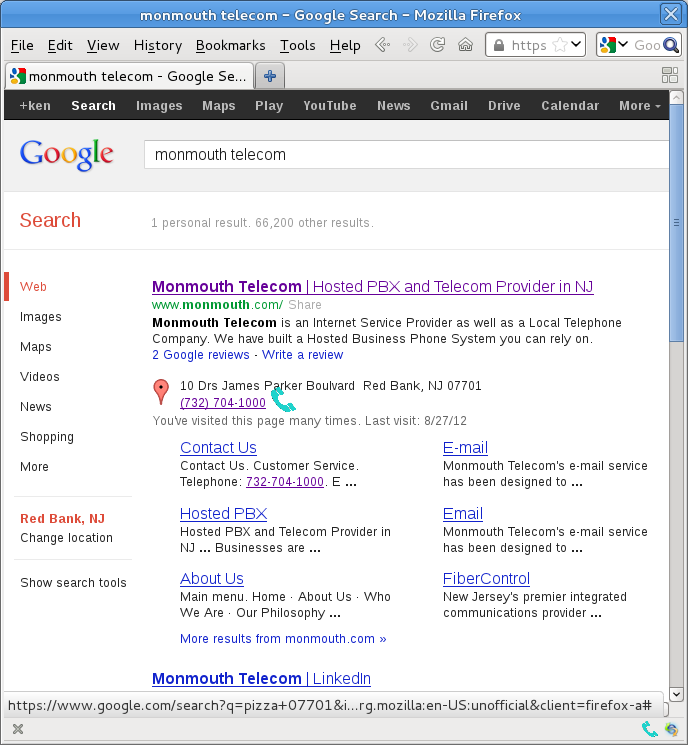The image size is (688, 745).
Task: Click the phone icon in the status bar
Action: (650, 729)
